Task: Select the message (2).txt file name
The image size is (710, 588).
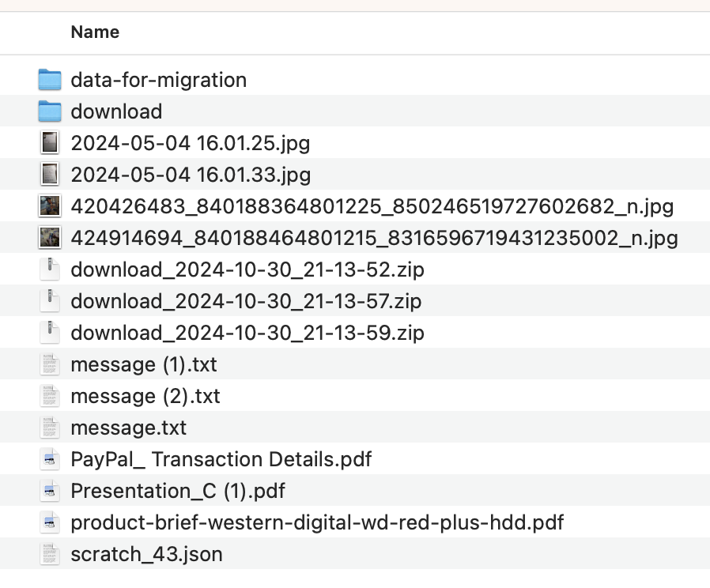Action: point(145,396)
